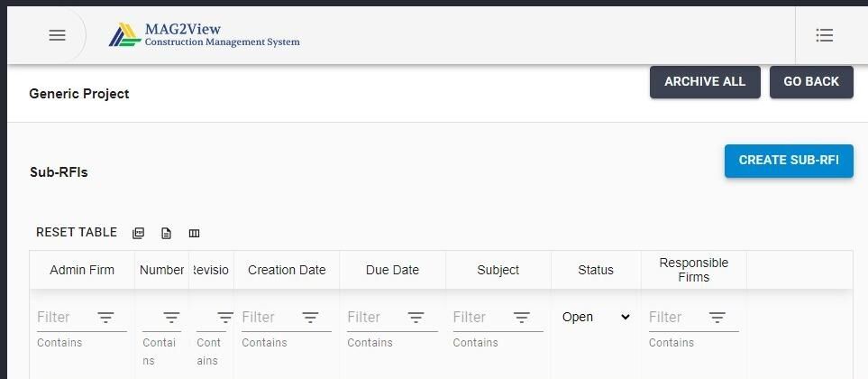Click the GO BACK button
The width and height of the screenshot is (868, 379).
(x=811, y=82)
